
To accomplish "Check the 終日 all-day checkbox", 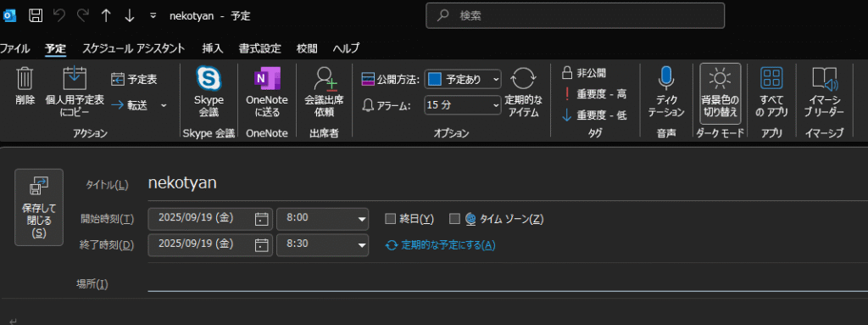I will 390,219.
